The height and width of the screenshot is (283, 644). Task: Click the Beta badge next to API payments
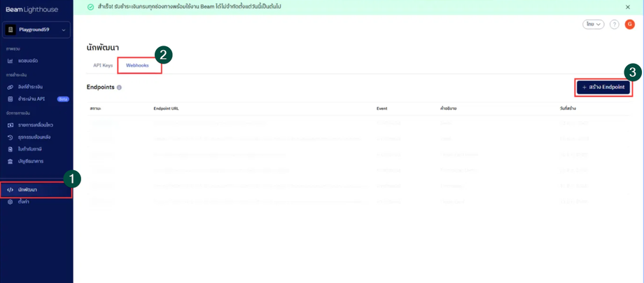63,99
